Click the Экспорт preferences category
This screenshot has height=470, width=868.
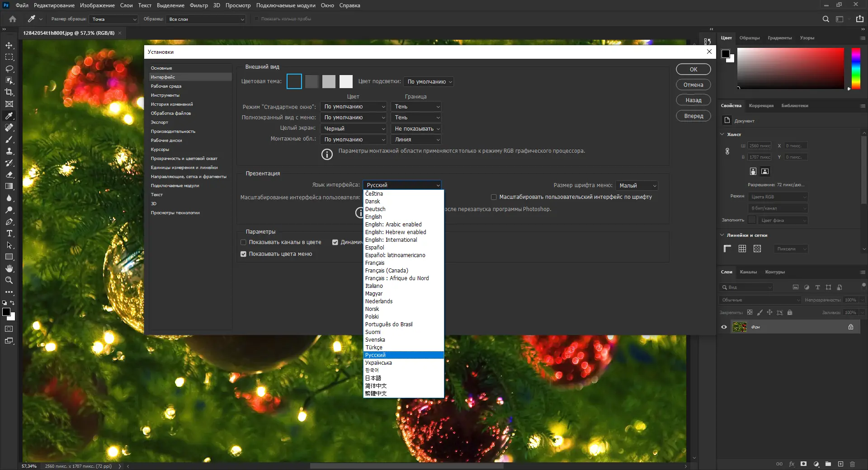(x=190, y=122)
